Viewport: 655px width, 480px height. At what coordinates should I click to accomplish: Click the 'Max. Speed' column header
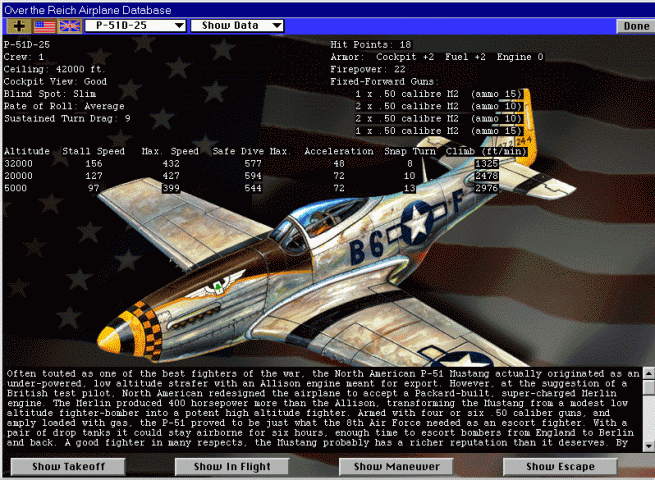170,151
